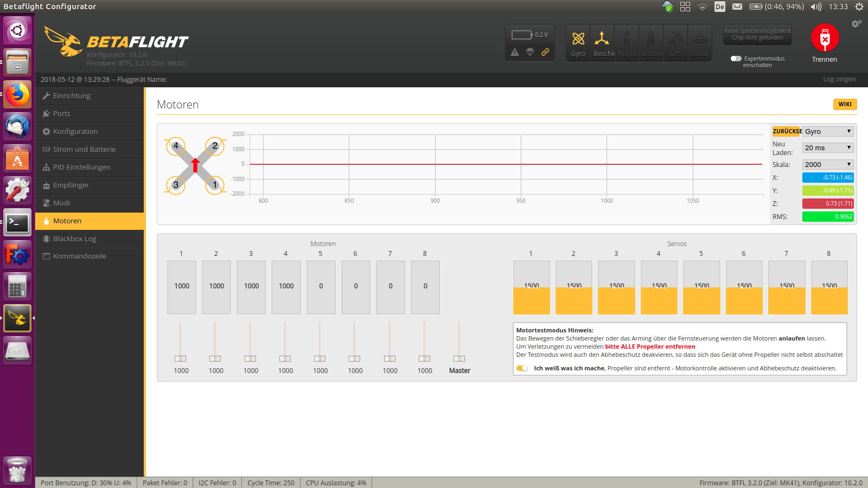The height and width of the screenshot is (488, 868).
Task: Enable the Expertenmodus switch
Action: tap(736, 59)
